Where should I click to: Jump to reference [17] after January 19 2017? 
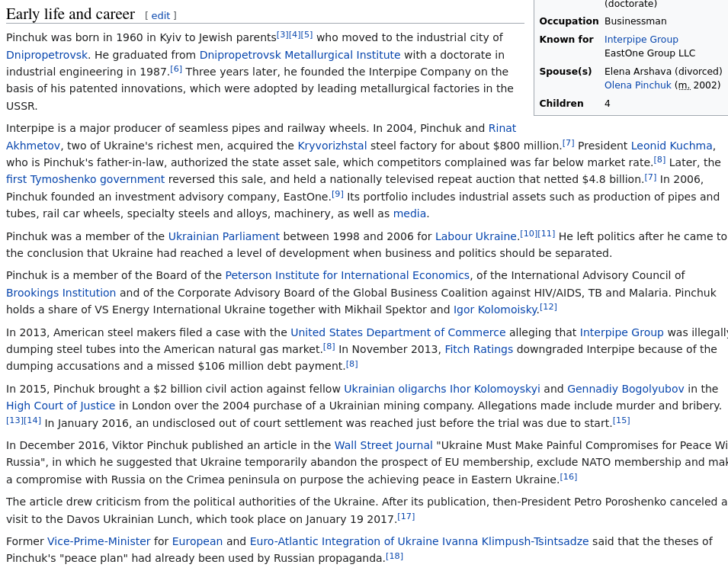(x=406, y=516)
